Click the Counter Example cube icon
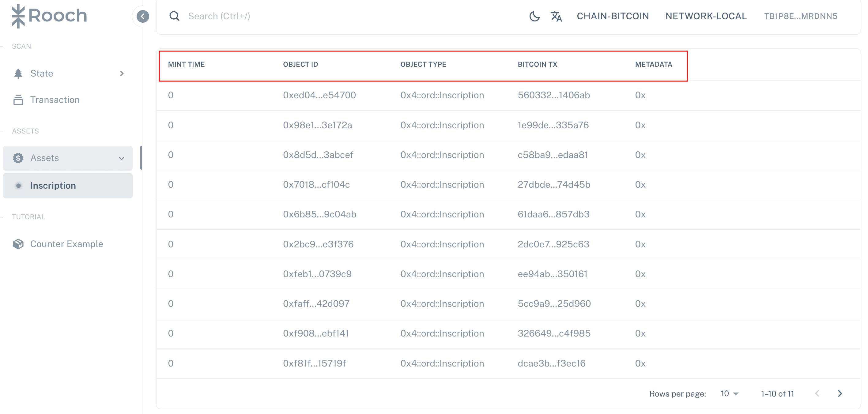Viewport: 868px width, 414px height. [x=18, y=244]
